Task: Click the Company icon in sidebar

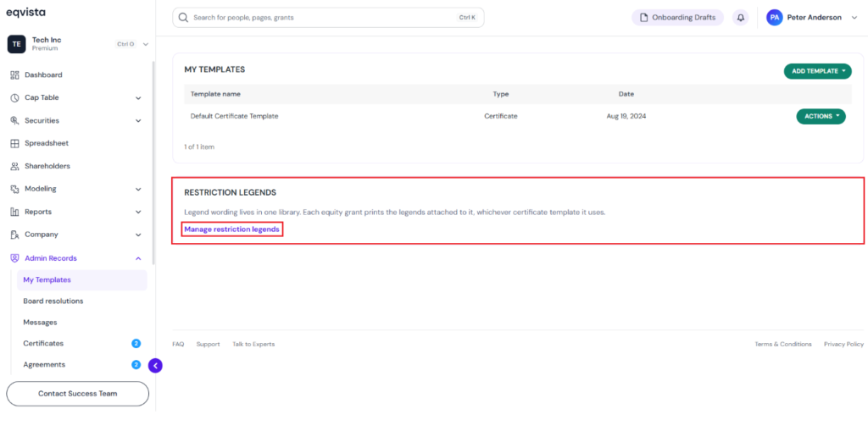Action: tap(15, 235)
